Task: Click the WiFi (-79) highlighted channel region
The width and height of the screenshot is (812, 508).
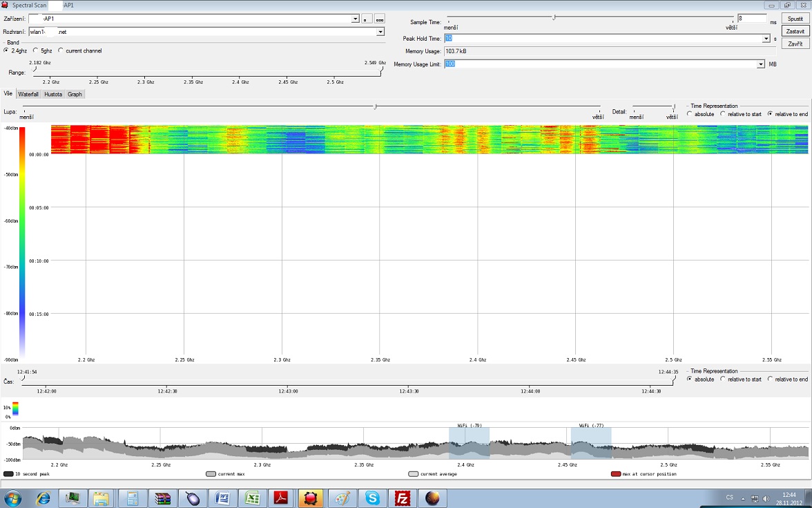Action: tap(470, 443)
